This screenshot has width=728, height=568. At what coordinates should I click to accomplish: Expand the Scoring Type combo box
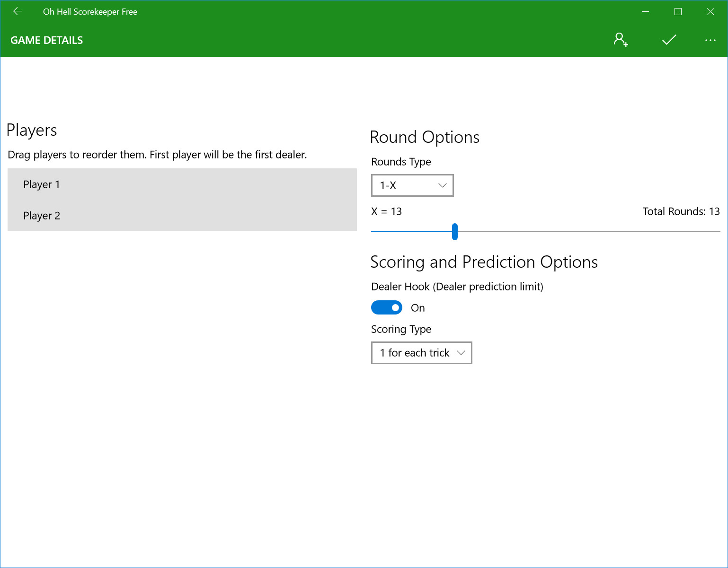[x=421, y=353]
